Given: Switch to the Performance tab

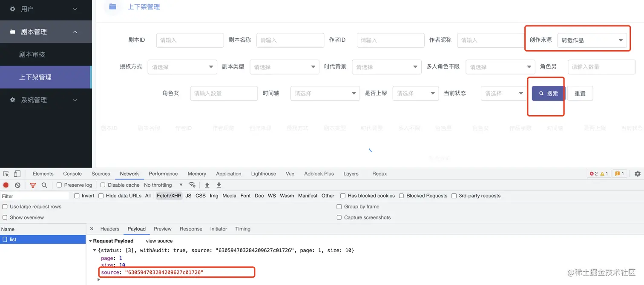Looking at the screenshot, I should tap(163, 174).
